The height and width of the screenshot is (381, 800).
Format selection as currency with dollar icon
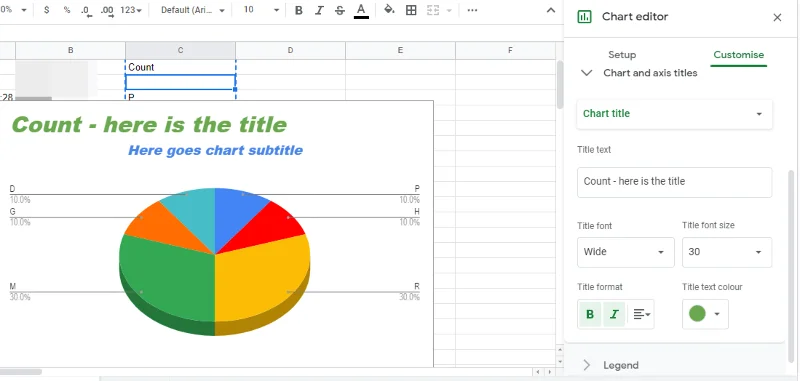[46, 10]
